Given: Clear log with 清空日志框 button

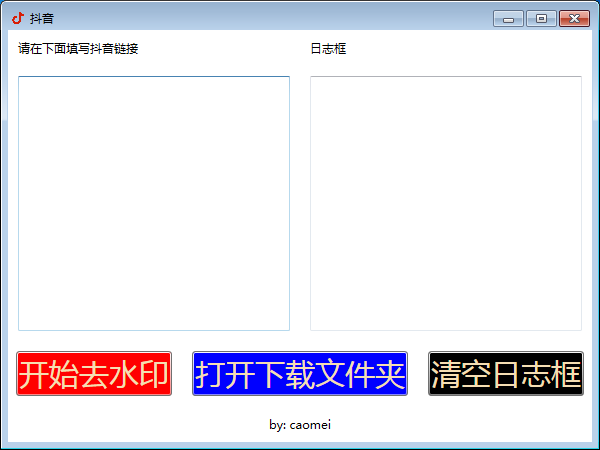Looking at the screenshot, I should (x=506, y=373).
